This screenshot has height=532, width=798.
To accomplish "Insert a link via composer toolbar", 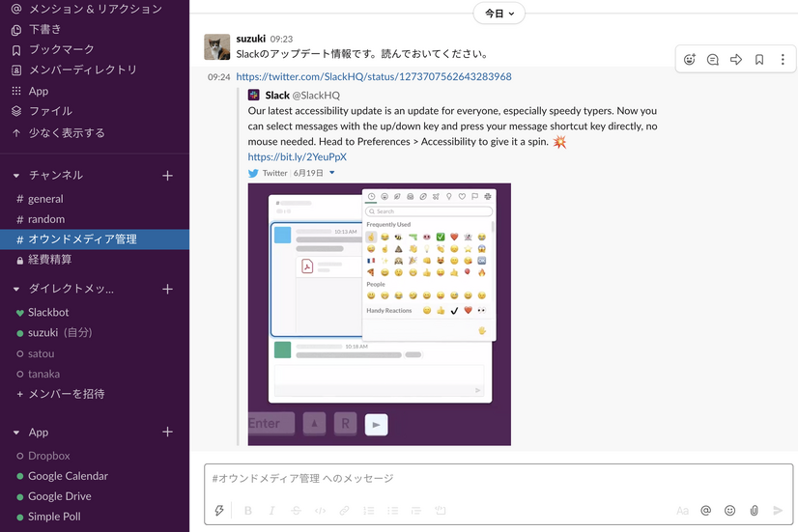I will coord(345,510).
